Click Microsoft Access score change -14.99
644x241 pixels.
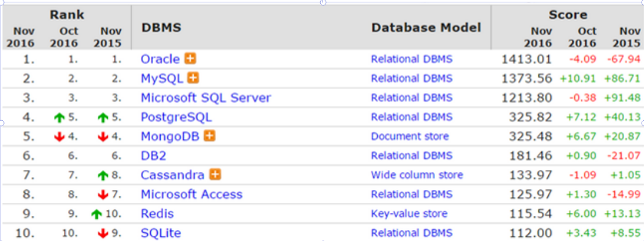(x=623, y=194)
